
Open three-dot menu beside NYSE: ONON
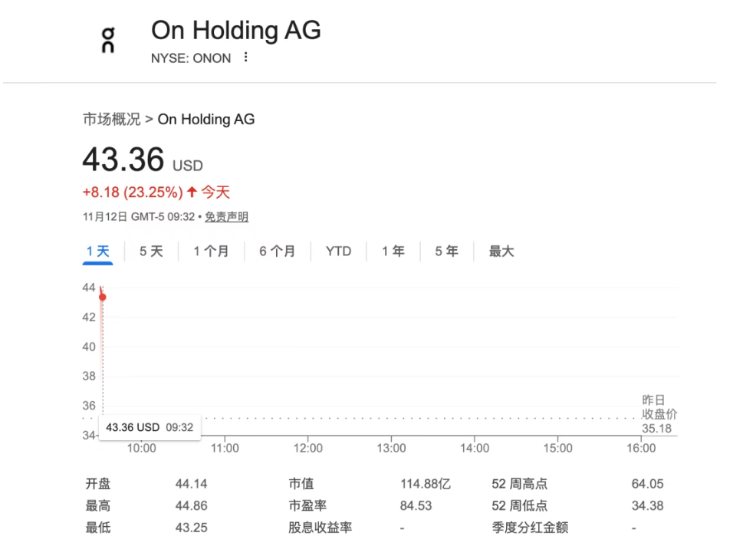coord(245,58)
